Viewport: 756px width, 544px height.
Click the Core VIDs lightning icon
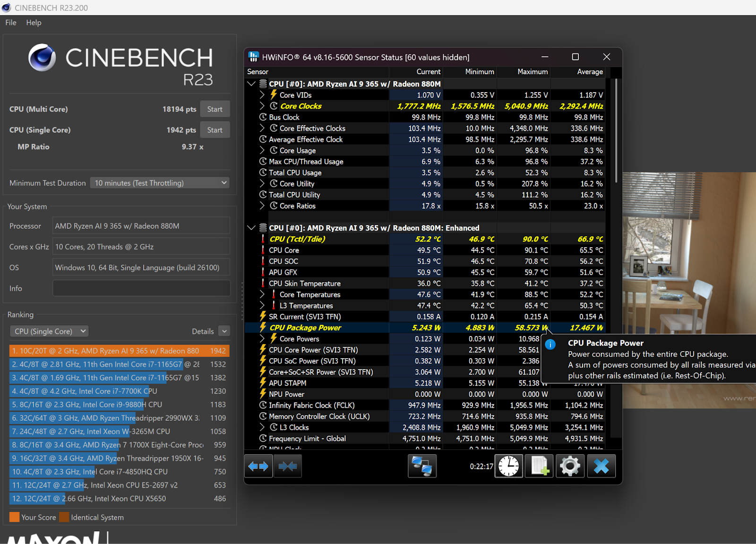click(274, 95)
